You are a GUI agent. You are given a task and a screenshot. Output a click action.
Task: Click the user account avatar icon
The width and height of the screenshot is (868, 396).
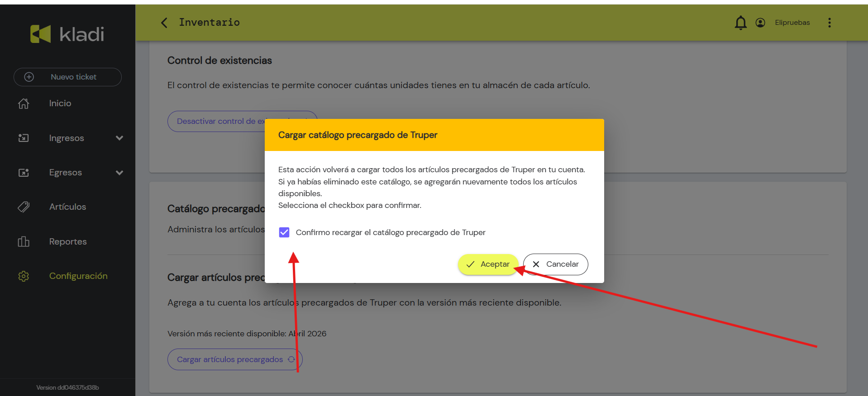coord(760,23)
